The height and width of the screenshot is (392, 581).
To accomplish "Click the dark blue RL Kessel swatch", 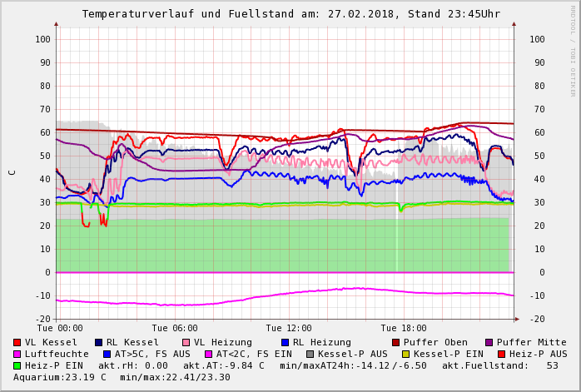I will [x=99, y=342].
